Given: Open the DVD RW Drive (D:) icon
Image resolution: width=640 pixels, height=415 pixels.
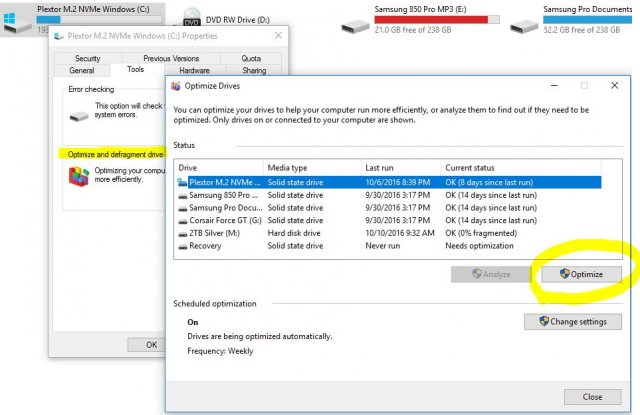Looking at the screenshot, I should pyautogui.click(x=192, y=20).
